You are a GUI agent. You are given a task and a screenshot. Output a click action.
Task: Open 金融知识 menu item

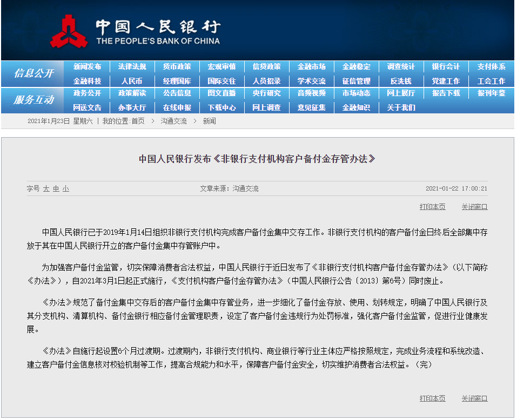(357, 108)
